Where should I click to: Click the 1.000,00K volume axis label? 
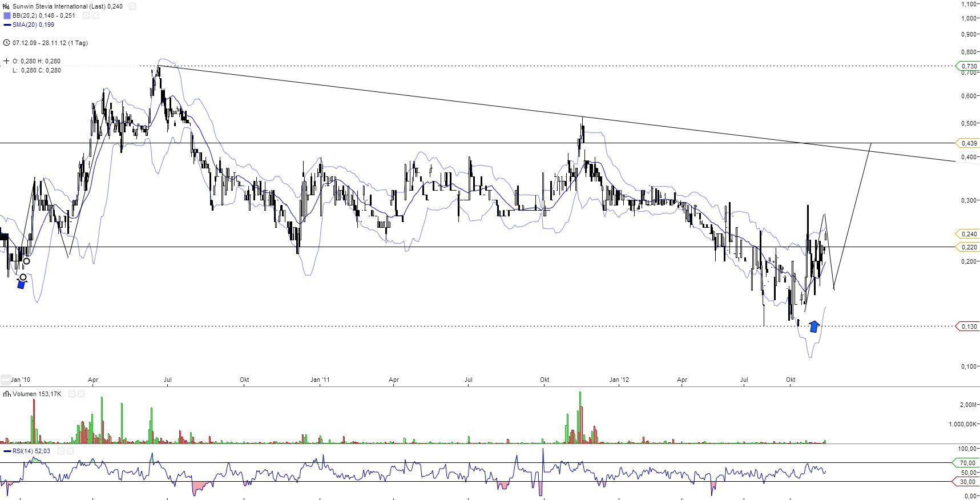[963, 424]
